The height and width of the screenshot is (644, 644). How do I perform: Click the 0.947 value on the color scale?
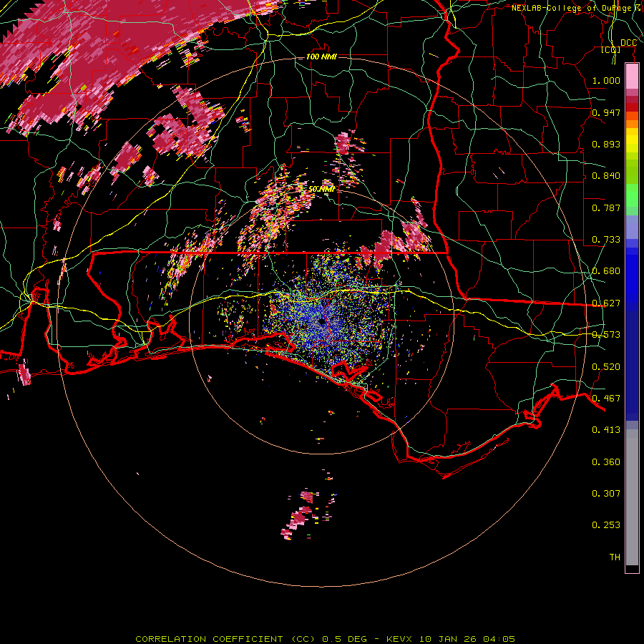pos(606,112)
